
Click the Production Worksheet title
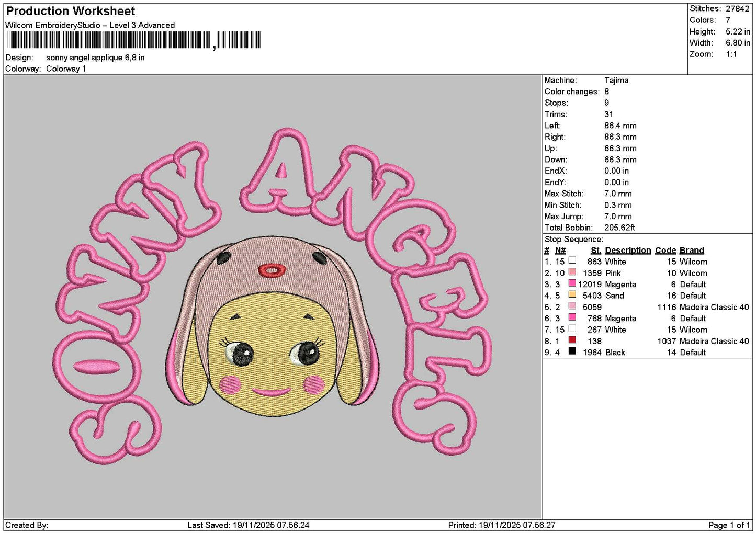pos(71,11)
